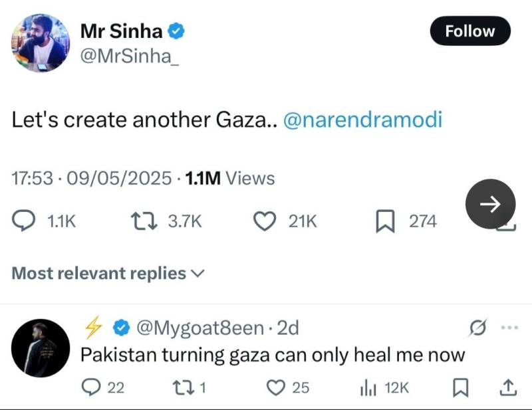Expand the Most relevant replies sorter
532x410 pixels.
108,273
